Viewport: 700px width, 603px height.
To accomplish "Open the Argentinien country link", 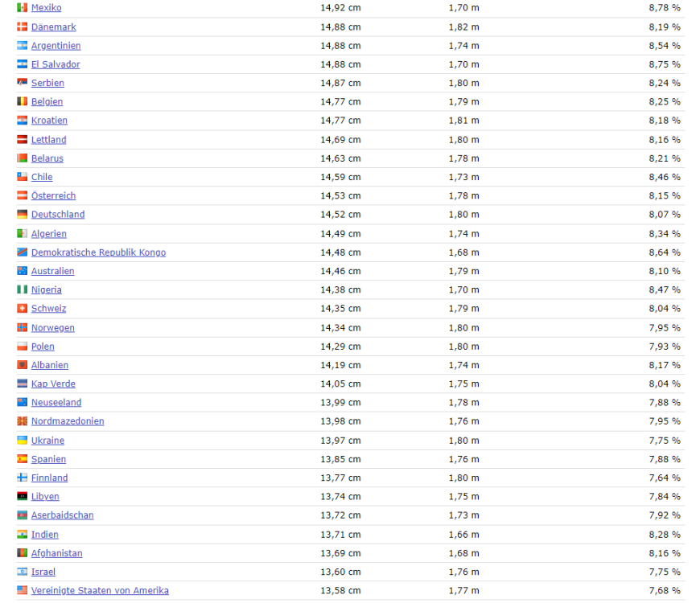I will (56, 46).
